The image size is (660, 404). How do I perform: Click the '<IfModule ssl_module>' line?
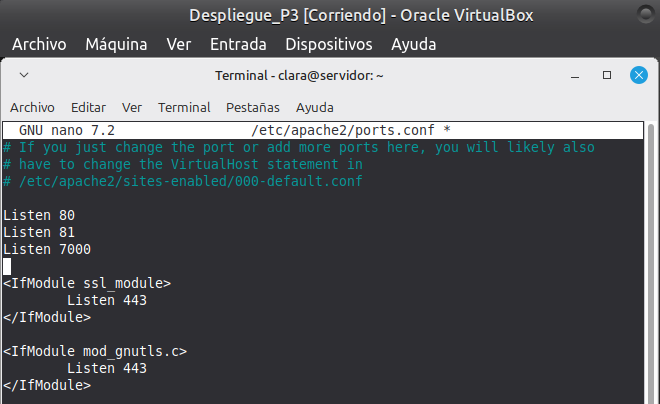pyautogui.click(x=87, y=283)
